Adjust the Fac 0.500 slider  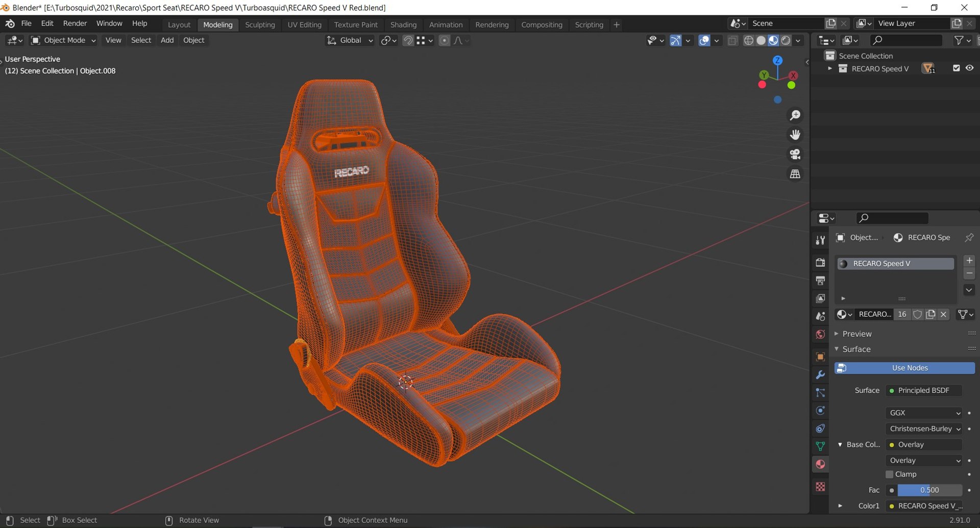pos(929,490)
